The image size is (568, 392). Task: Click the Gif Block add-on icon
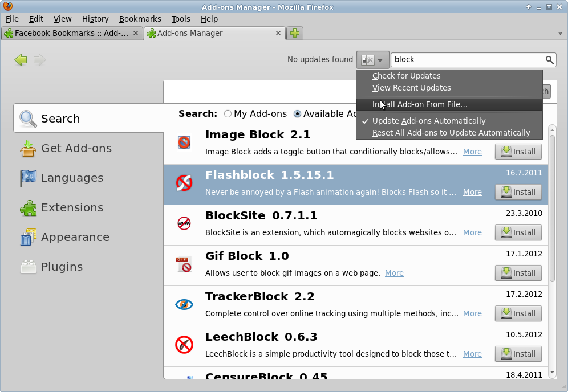coord(184,264)
